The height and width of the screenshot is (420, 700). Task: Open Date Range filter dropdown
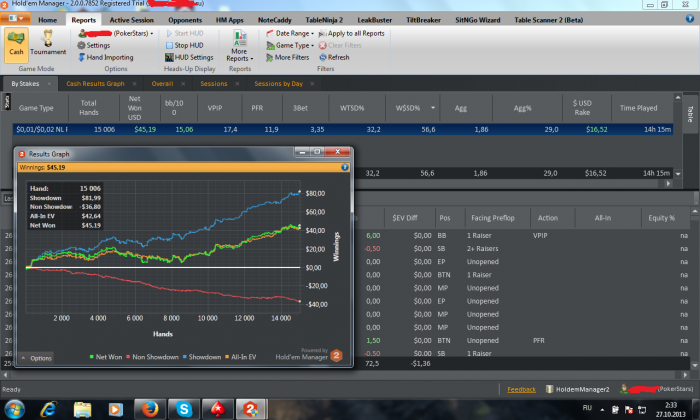pyautogui.click(x=290, y=33)
